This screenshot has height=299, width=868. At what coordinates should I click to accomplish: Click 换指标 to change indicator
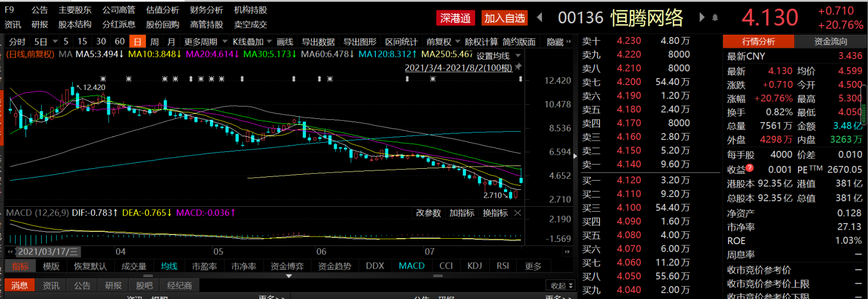pos(495,213)
